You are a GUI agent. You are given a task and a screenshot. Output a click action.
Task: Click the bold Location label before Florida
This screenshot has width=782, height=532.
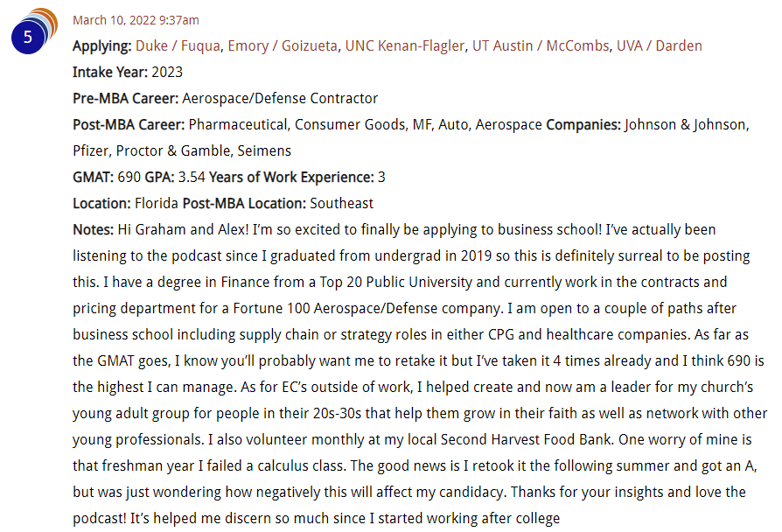point(101,204)
